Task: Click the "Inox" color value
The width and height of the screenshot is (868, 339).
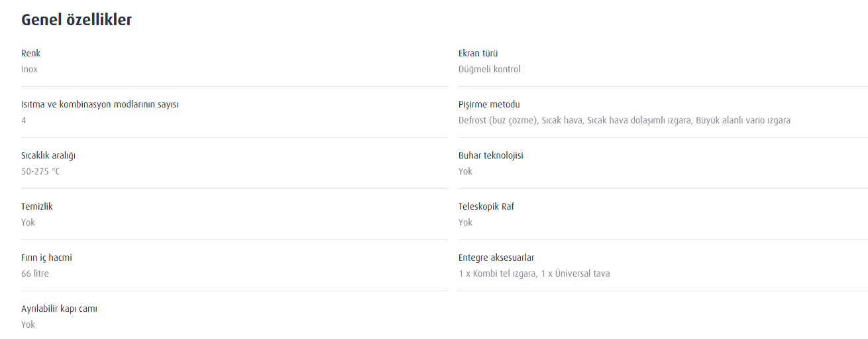Action: (x=30, y=69)
